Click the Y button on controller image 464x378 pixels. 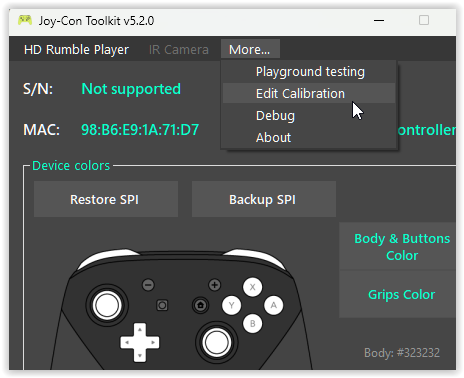click(x=231, y=305)
